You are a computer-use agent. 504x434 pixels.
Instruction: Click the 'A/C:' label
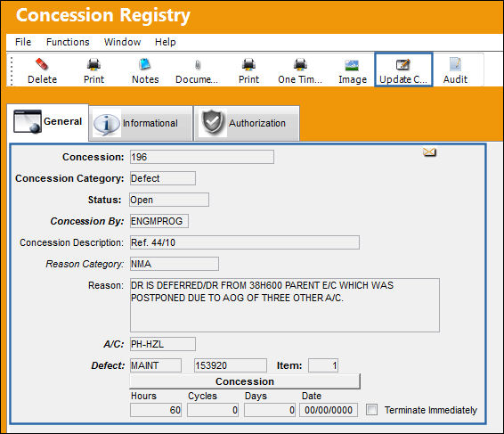coord(113,344)
